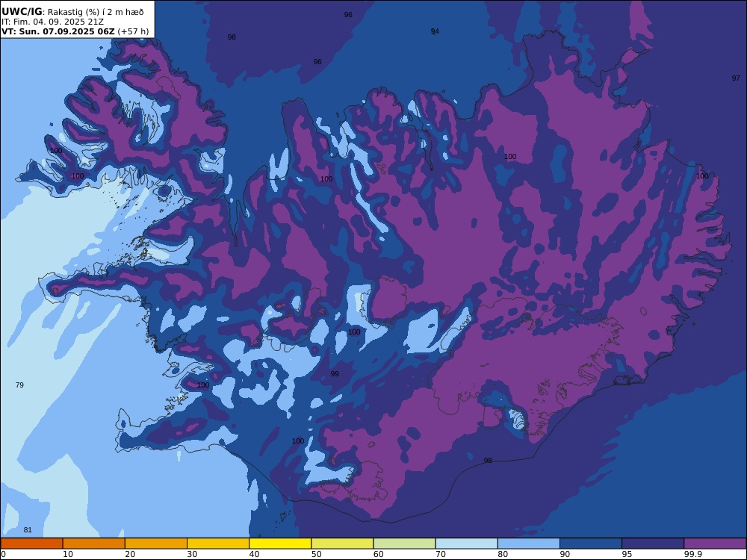Screen dimensions: 747x560
Task: Click legend tick label '20'
Action: point(130,554)
